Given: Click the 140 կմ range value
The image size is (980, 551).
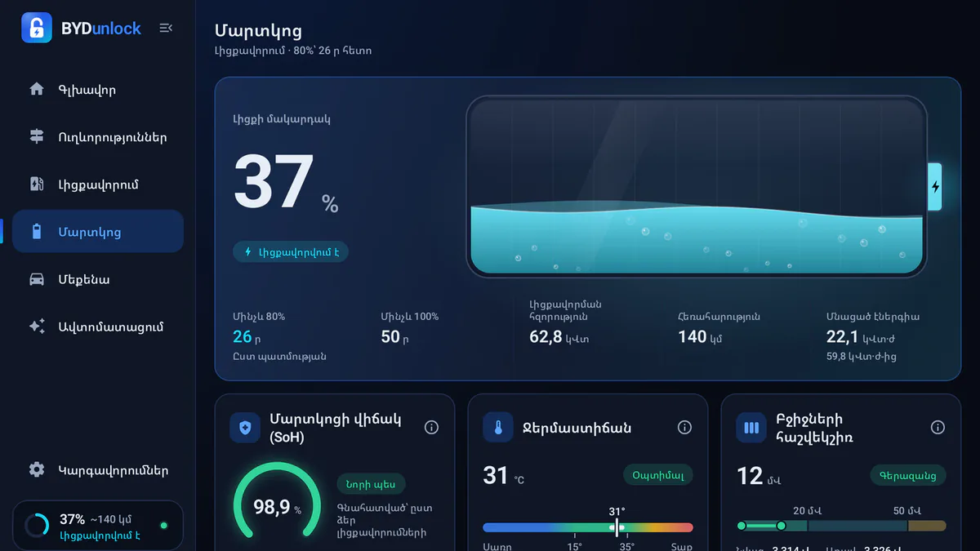Looking at the screenshot, I should point(700,336).
